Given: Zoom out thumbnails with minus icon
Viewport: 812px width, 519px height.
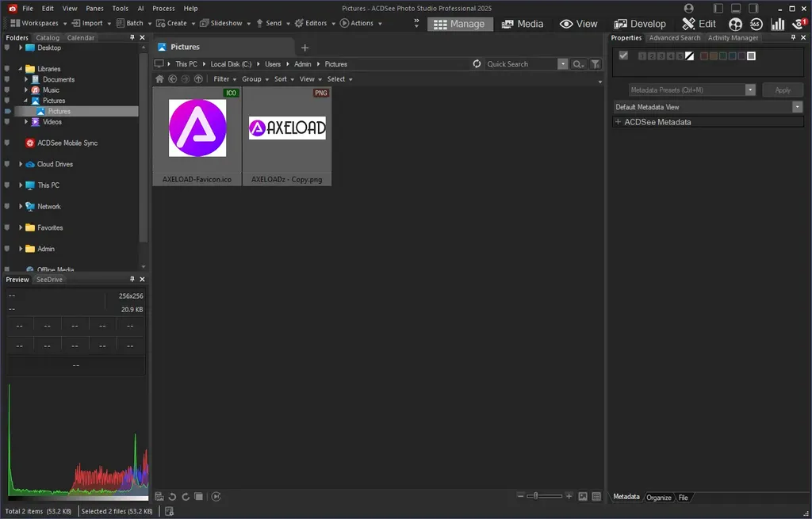Looking at the screenshot, I should tap(520, 496).
